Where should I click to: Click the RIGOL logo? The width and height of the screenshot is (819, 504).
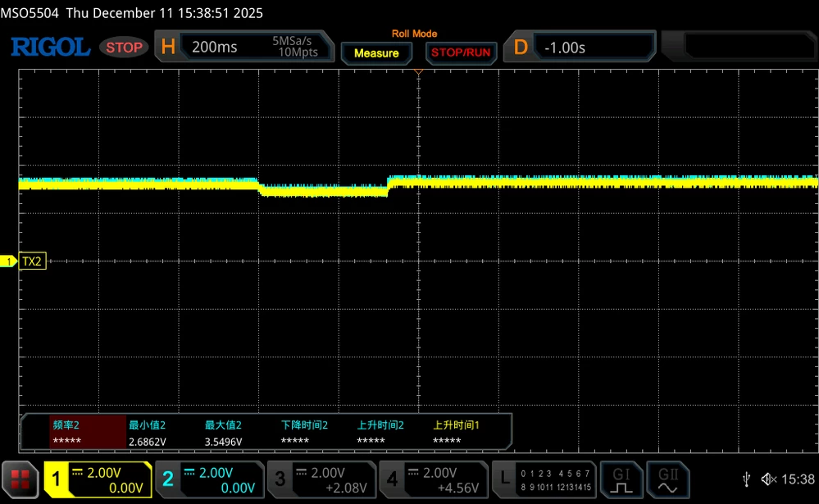click(x=50, y=48)
